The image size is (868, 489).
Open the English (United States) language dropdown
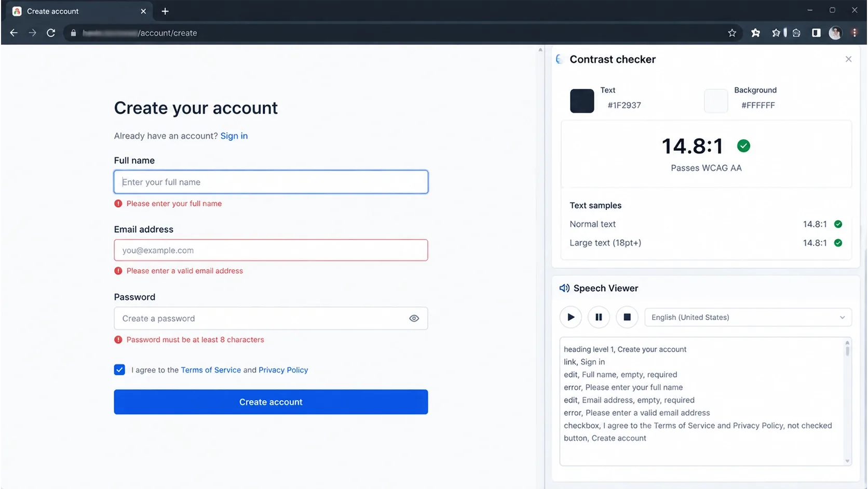(x=748, y=317)
